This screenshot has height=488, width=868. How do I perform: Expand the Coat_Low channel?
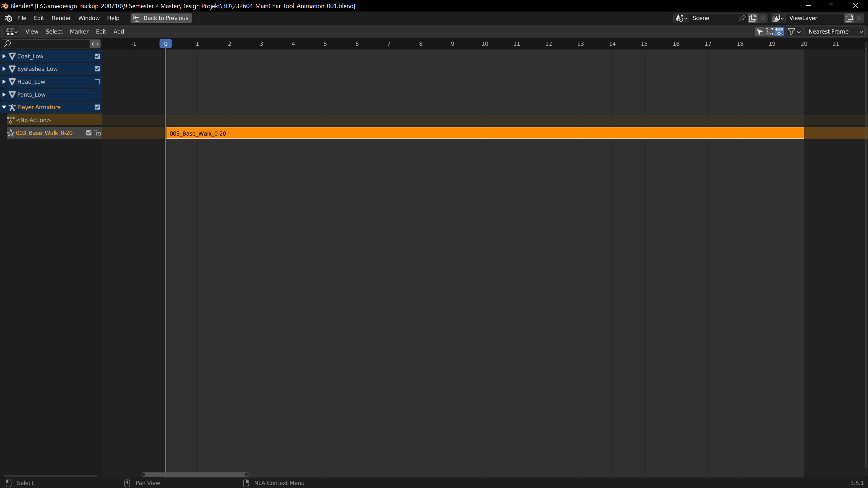tap(4, 56)
